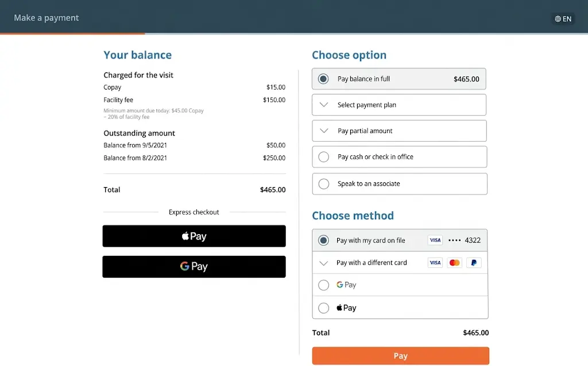Choose the Apple Pay radio option
This screenshot has height=366, width=588.
pyautogui.click(x=324, y=308)
